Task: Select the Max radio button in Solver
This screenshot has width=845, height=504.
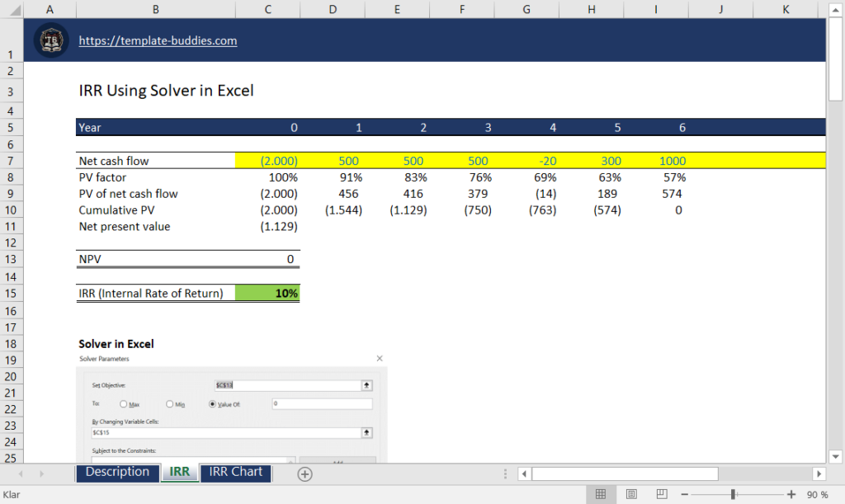Action: pos(125,403)
